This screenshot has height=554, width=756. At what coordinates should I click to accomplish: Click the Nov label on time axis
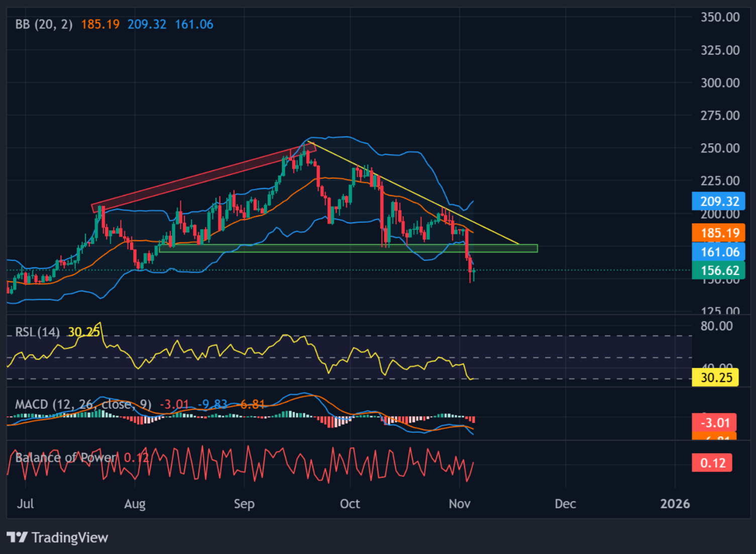(x=459, y=504)
